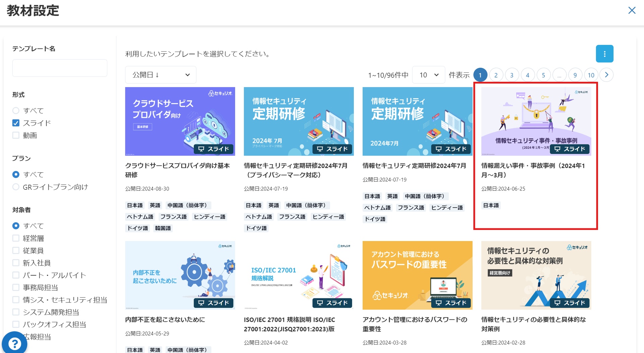Image resolution: width=644 pixels, height=353 pixels.
Task: Select すべて radio under プラン
Action: pyautogui.click(x=16, y=175)
